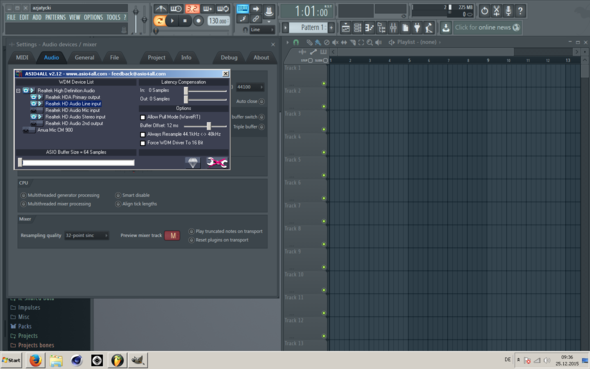Collapse Realtek High Definition Audio tree node
Image resolution: width=590 pixels, height=369 pixels.
click(x=18, y=91)
